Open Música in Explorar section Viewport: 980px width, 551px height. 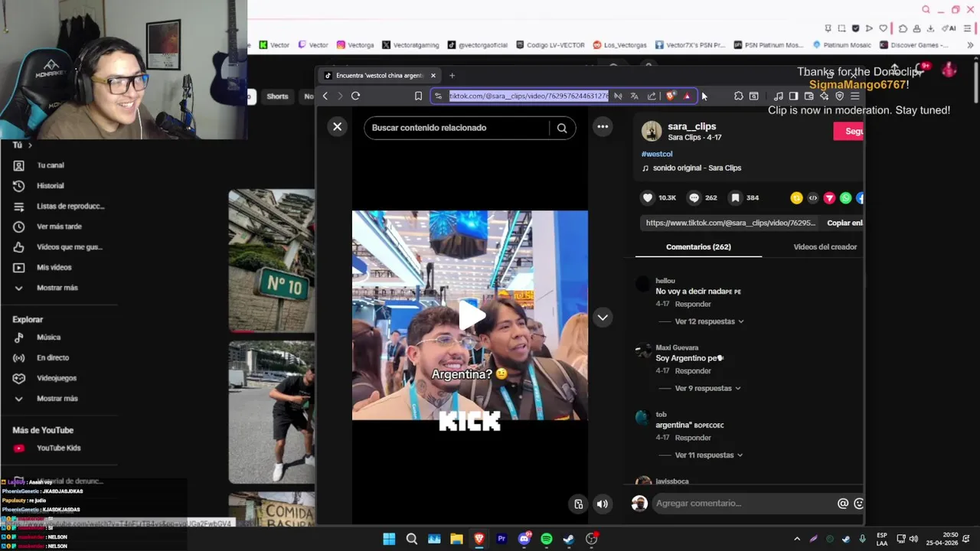[x=48, y=337]
